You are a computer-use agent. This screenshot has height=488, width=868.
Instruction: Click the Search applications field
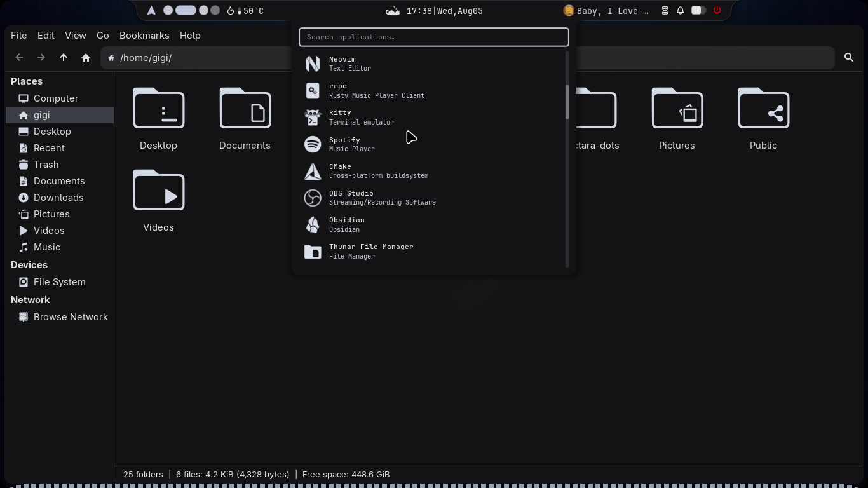(434, 37)
